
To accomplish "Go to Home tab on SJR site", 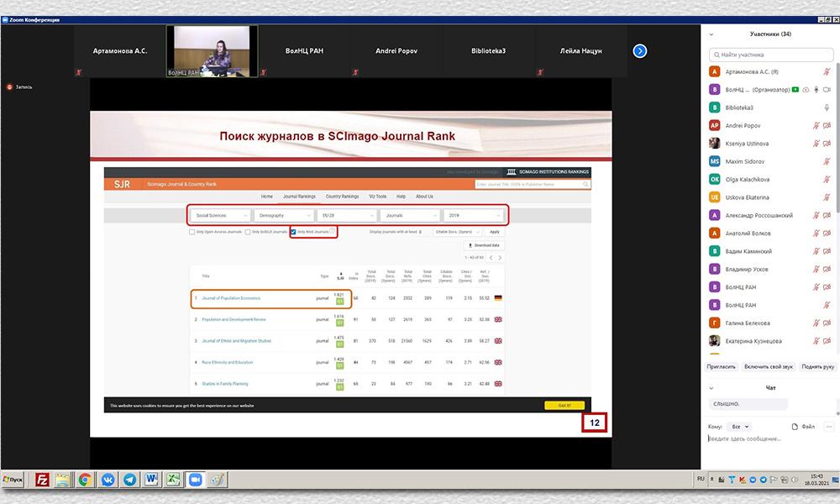I will click(x=267, y=197).
